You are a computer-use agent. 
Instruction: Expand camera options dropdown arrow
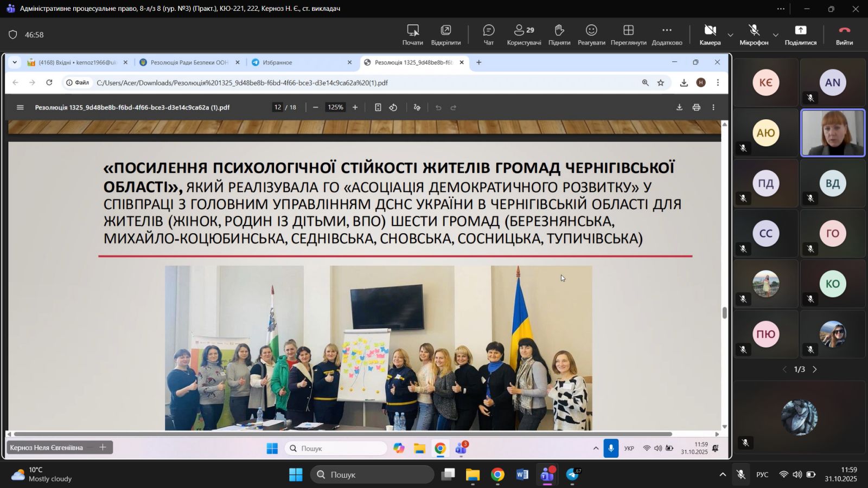click(730, 35)
